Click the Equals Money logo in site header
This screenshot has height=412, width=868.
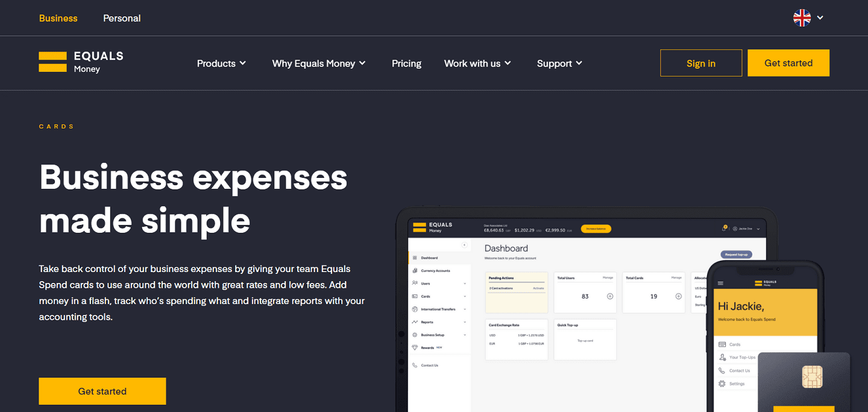[x=81, y=62]
